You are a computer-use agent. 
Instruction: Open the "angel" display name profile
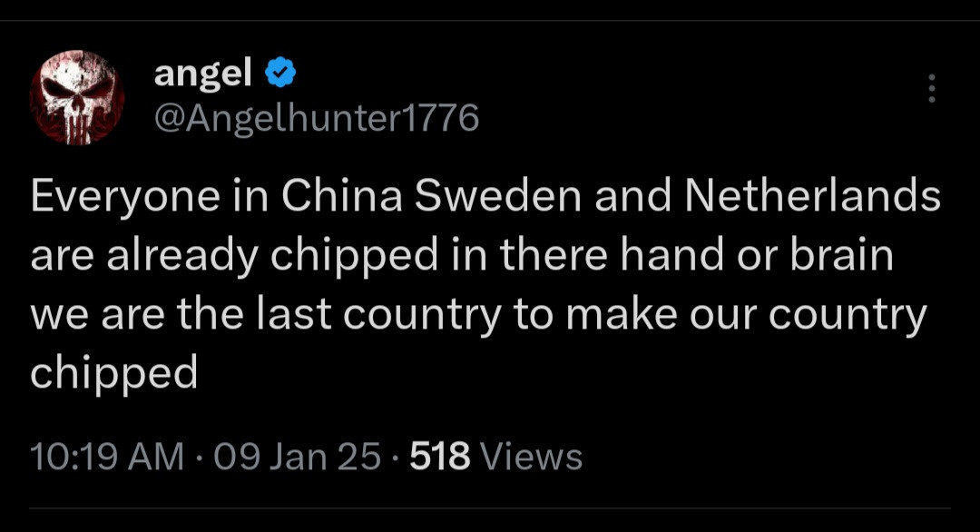[203, 74]
